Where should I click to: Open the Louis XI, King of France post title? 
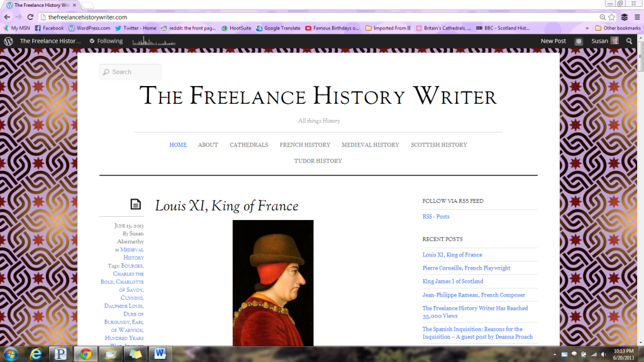pyautogui.click(x=226, y=206)
